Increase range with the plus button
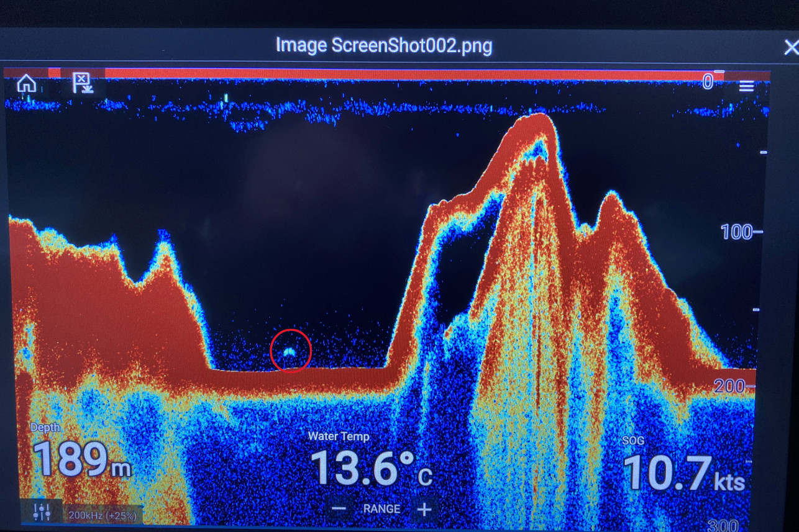799x532 pixels. 424,509
